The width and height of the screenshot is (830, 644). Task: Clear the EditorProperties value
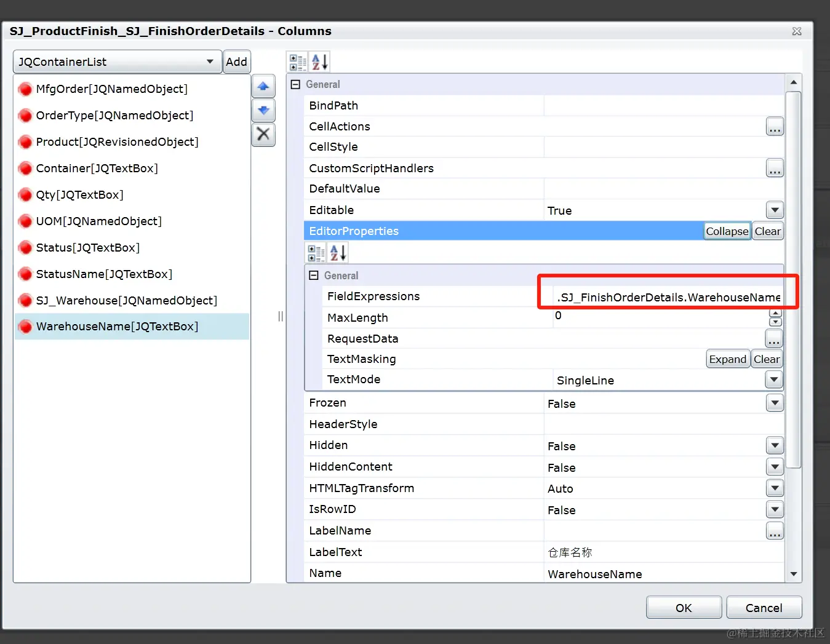pyautogui.click(x=768, y=231)
